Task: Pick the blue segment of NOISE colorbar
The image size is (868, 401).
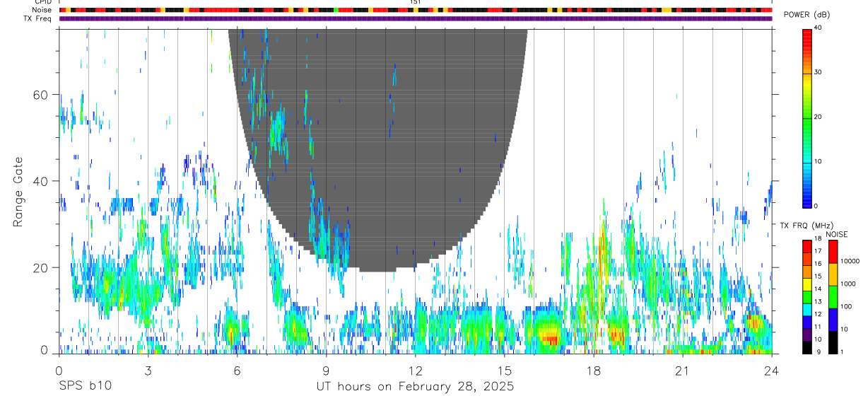Action: click(833, 320)
